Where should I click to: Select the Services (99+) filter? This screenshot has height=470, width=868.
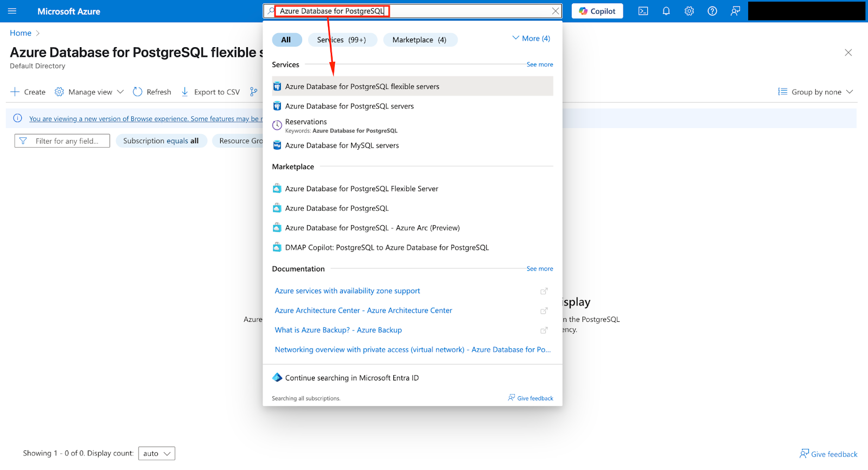pyautogui.click(x=342, y=40)
